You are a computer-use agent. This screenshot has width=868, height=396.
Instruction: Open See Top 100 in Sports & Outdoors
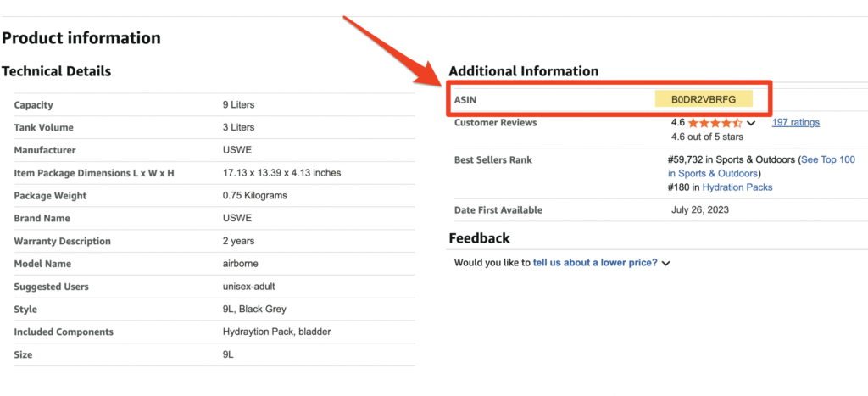click(x=826, y=160)
